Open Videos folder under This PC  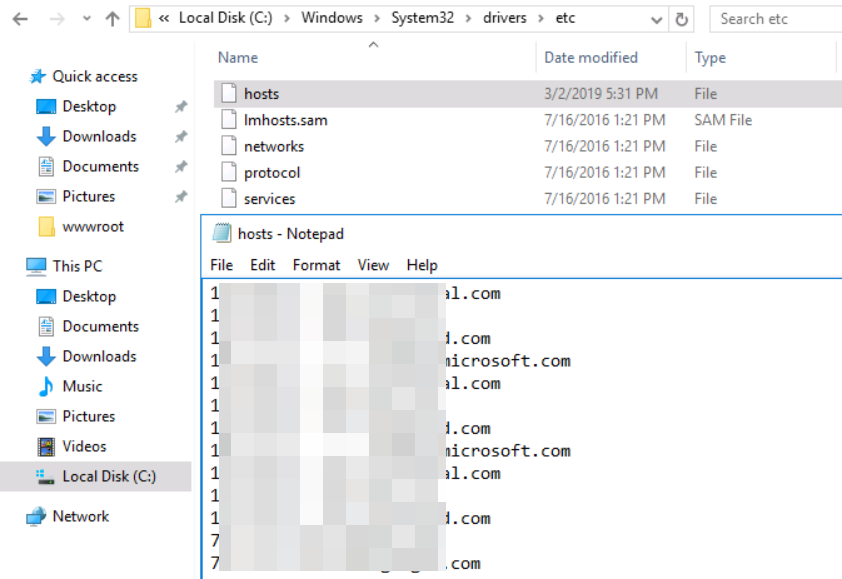(84, 447)
